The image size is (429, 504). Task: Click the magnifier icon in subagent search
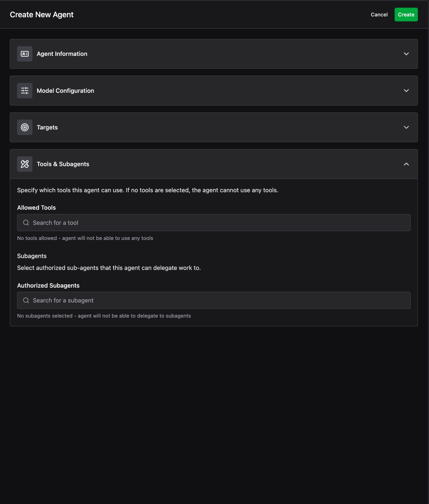26,300
